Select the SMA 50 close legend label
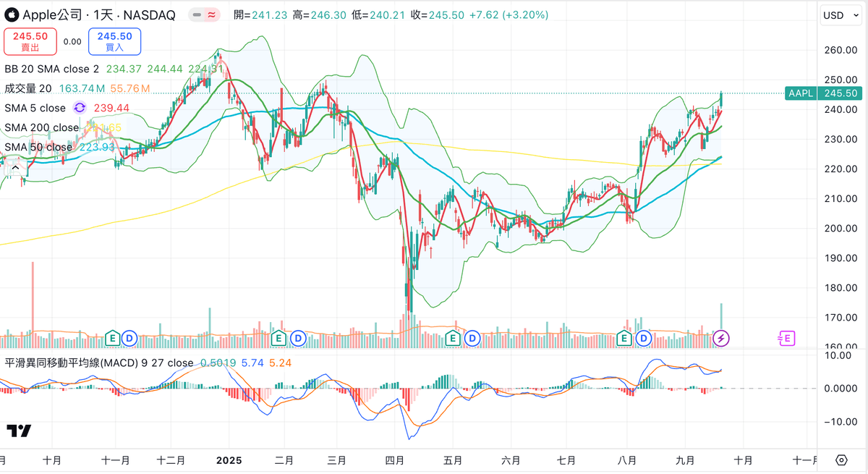The width and height of the screenshot is (868, 474). point(38,147)
